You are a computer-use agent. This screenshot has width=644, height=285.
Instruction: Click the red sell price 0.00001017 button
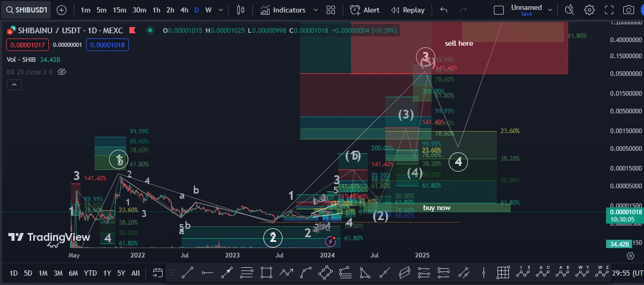click(x=28, y=45)
